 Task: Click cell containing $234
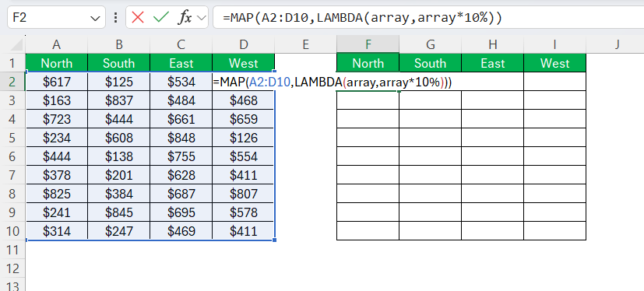(57, 138)
